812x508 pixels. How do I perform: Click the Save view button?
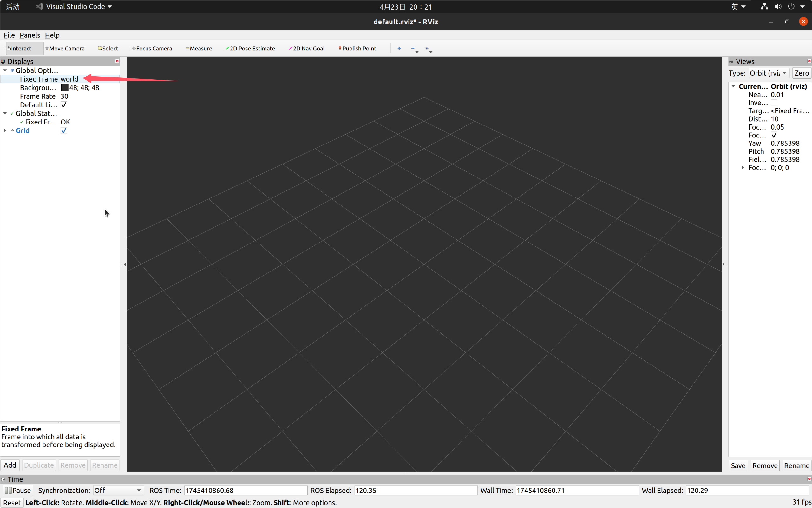(x=738, y=466)
